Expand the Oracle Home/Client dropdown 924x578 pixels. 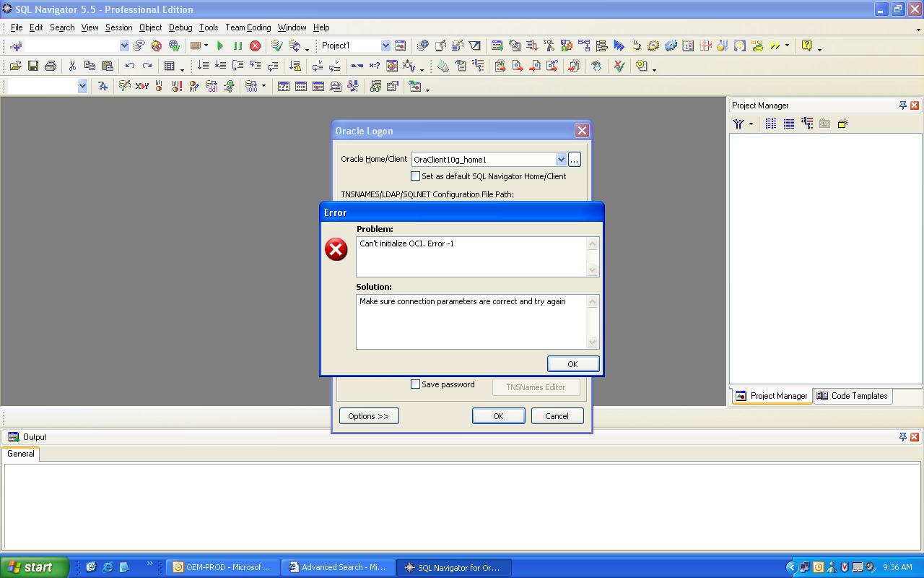click(x=560, y=160)
